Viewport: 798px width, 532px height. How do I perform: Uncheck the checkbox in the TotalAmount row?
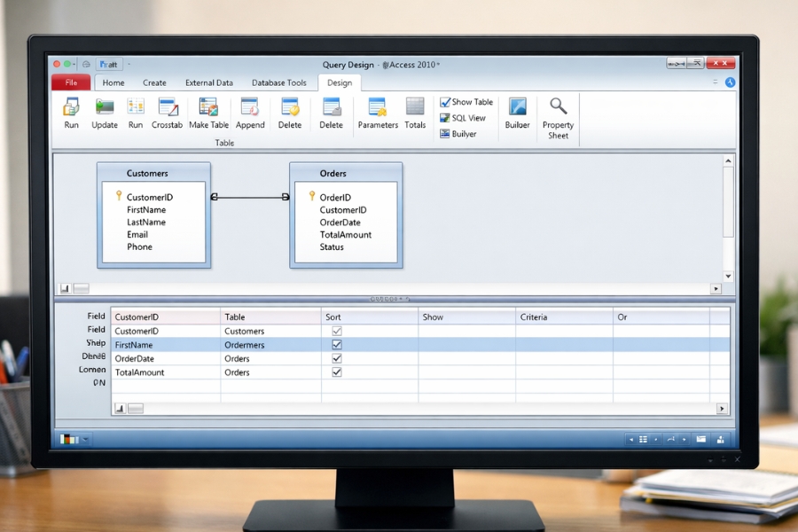coord(336,372)
